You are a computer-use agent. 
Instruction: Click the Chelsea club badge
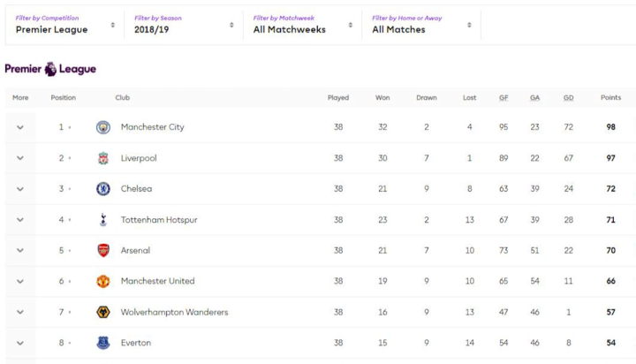tap(103, 189)
